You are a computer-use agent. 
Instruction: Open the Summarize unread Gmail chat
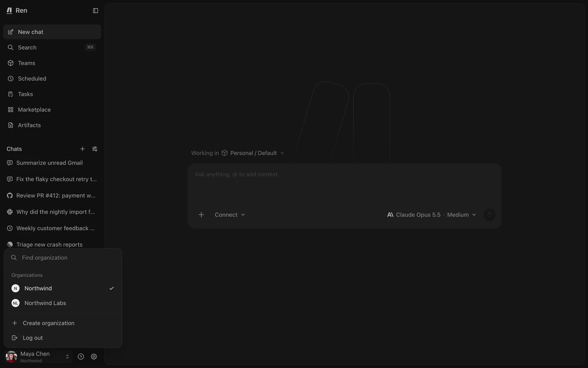click(52, 163)
